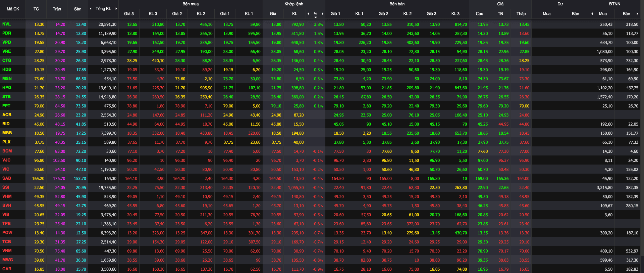Image resolution: width=644 pixels, height=273 pixels.
Task: Sort by the Mã CK column header
Action: (x=13, y=9)
